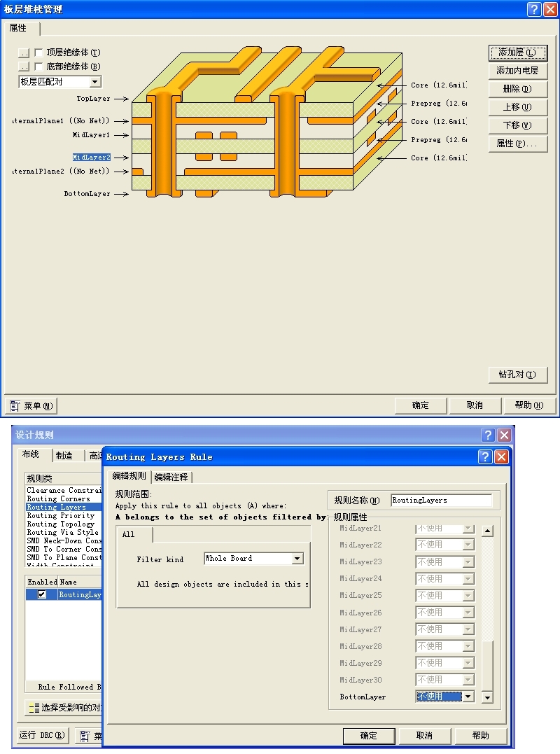This screenshot has width=560, height=754.
Task: Select Routing Priority rule class
Action: pos(64,515)
